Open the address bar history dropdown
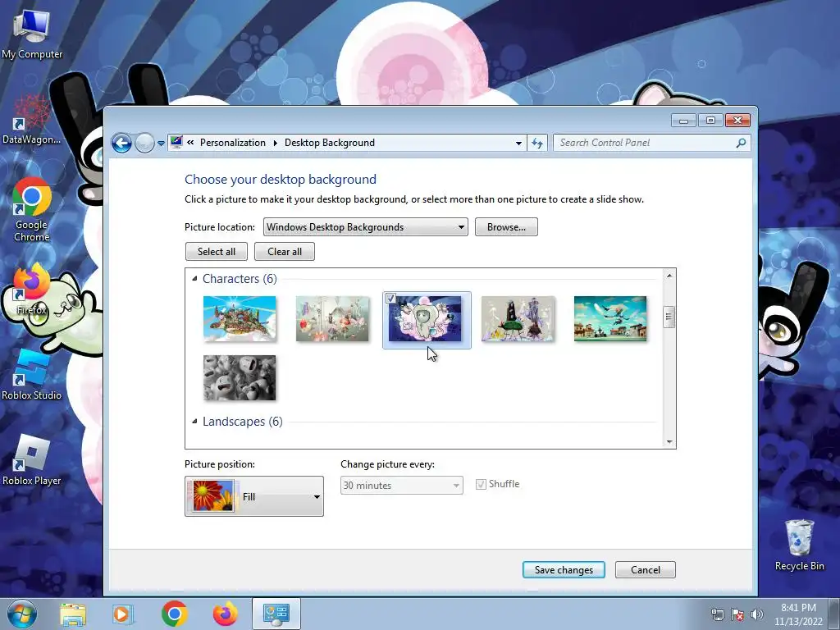Screen dimensions: 840x630 click(x=518, y=143)
